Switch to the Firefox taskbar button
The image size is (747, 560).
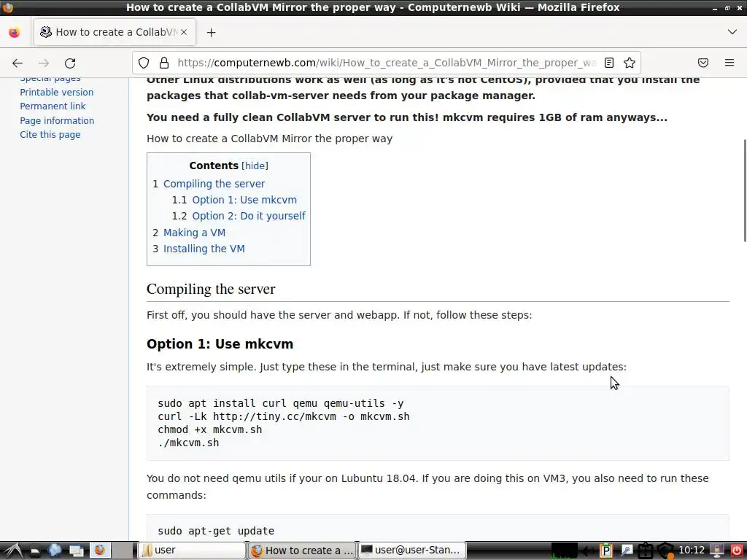point(301,550)
